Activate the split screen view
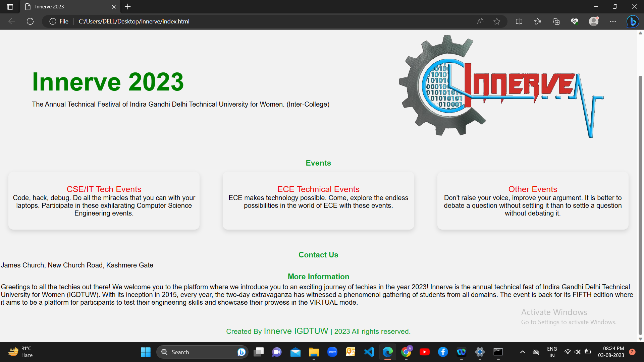Screen dimensions: 644x362 tap(519, 21)
